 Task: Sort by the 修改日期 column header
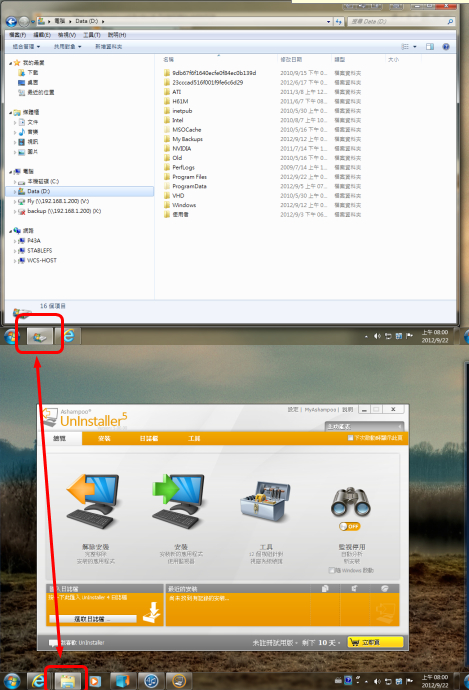click(x=291, y=59)
